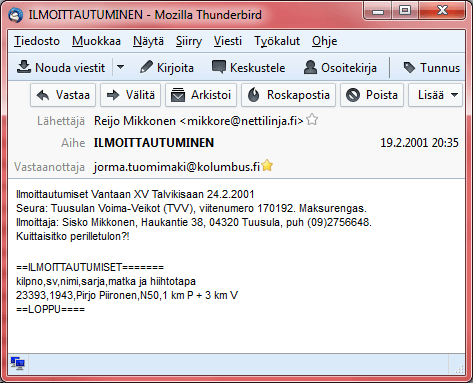This screenshot has height=383, width=473.
Task: Click line 'Kuittaisitko perilletulon?!'
Action: [73, 237]
